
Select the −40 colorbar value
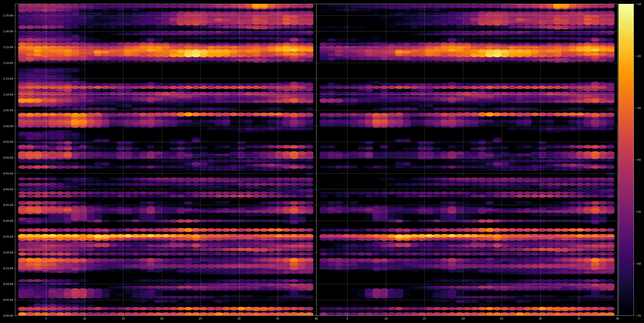[638, 160]
